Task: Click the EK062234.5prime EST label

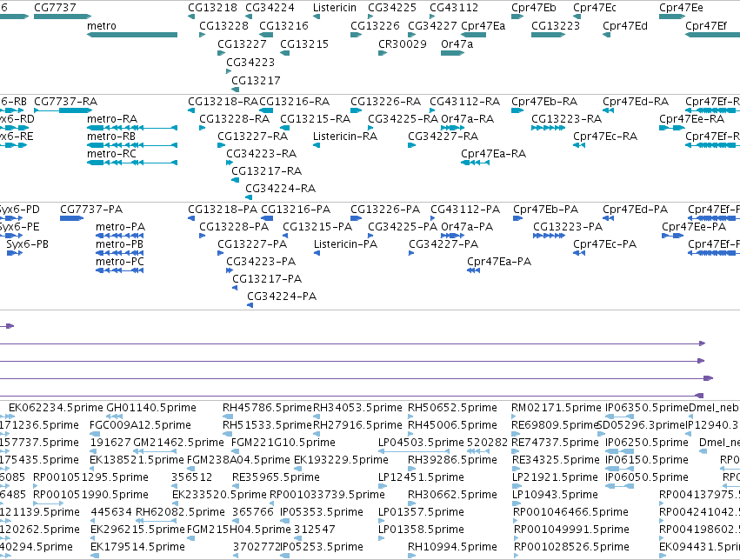Action: pyautogui.click(x=57, y=408)
